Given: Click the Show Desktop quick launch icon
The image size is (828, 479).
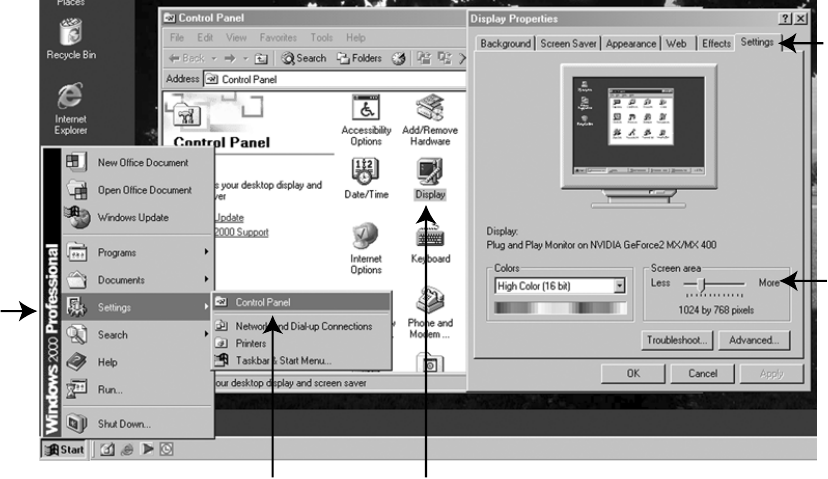Looking at the screenshot, I should pyautogui.click(x=107, y=449).
